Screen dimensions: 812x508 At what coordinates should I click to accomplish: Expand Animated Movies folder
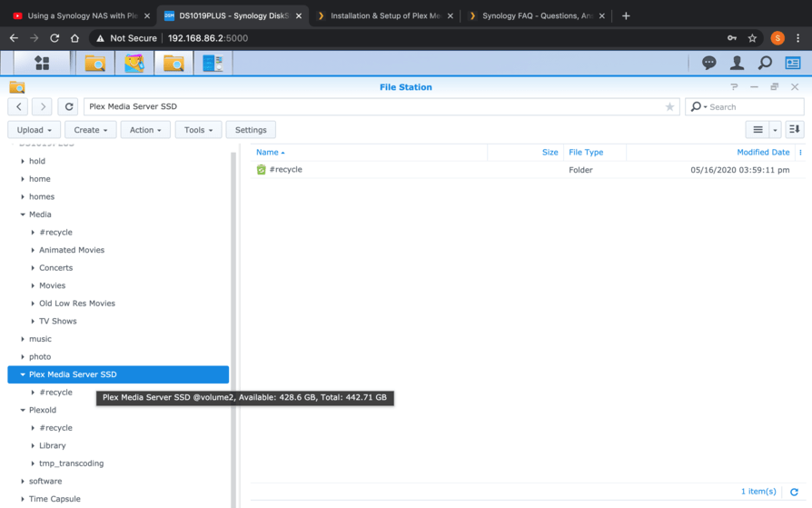(x=33, y=250)
